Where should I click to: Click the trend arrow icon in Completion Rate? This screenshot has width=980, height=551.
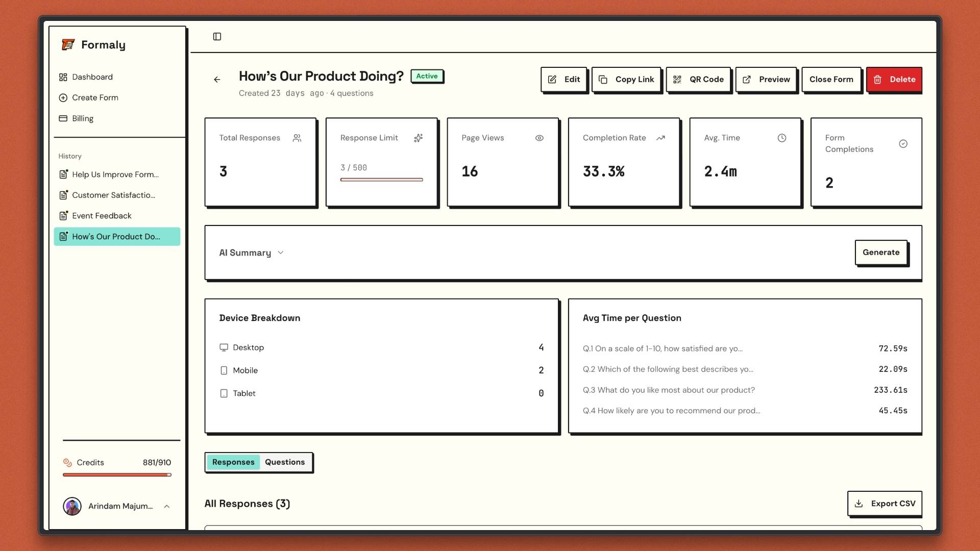(660, 138)
